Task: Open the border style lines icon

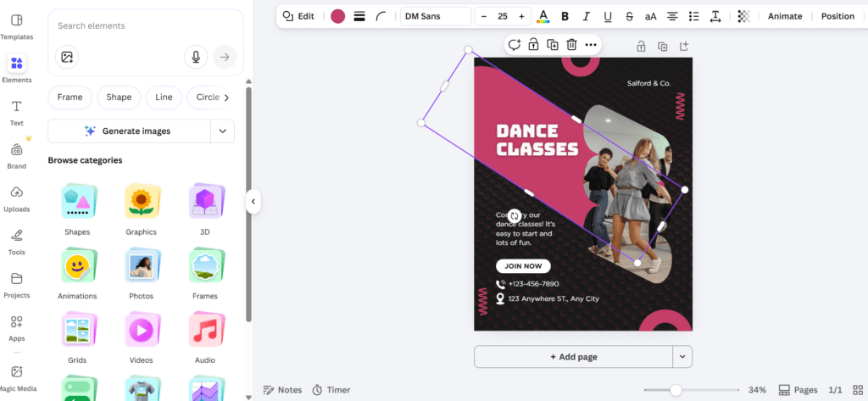Action: tap(359, 16)
